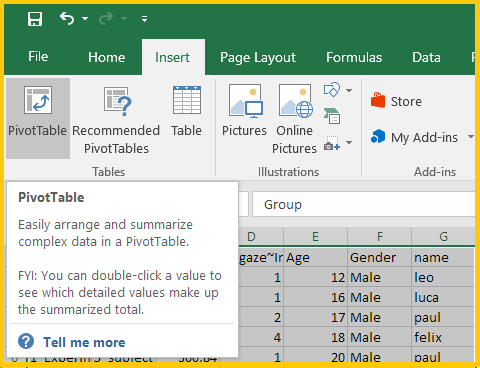Click the Age cell with value 18

(315, 337)
